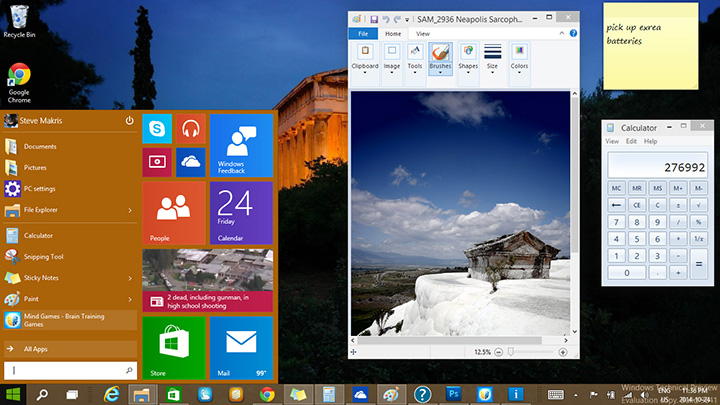Launch the Music headphones tile
The image size is (720, 405).
pyautogui.click(x=190, y=128)
